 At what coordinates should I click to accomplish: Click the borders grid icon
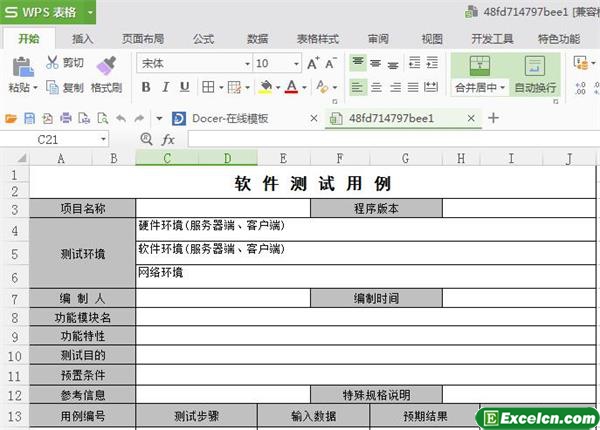208,87
